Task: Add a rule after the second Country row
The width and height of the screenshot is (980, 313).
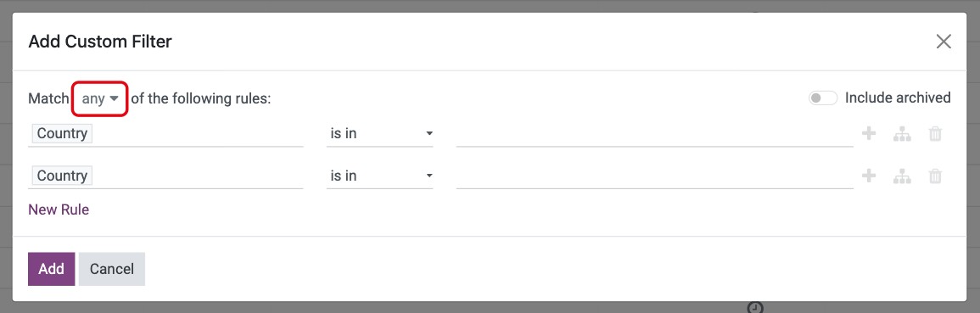Action: click(869, 176)
